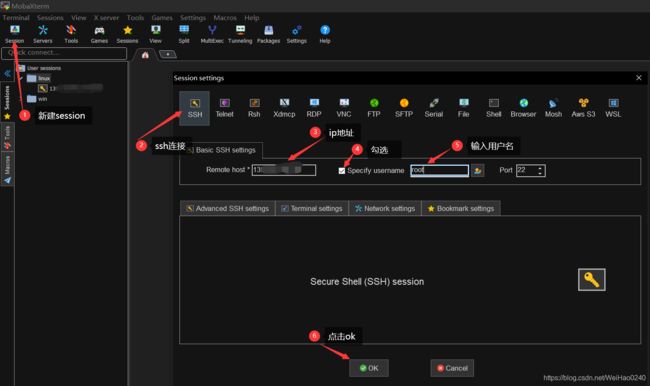Open the Macros side tab
The width and height of the screenshot is (650, 386).
click(x=7, y=169)
